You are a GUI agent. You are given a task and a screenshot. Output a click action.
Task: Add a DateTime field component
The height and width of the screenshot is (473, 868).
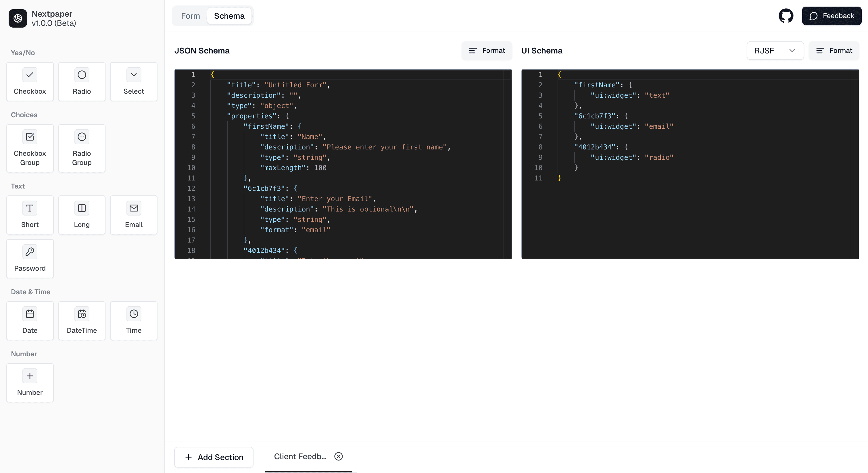click(82, 321)
